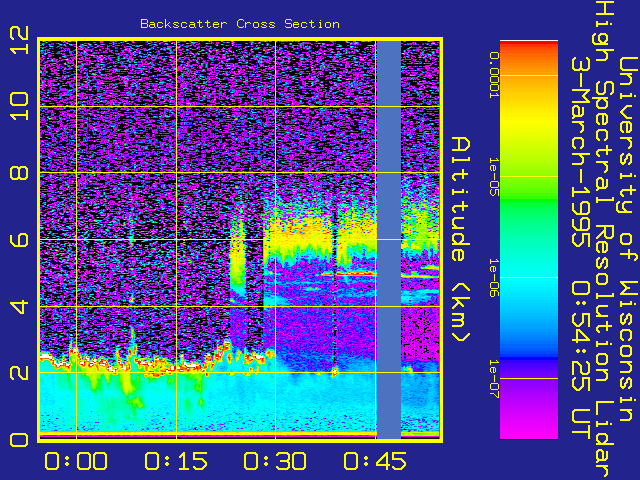This screenshot has width=640, height=480.
Task: Select the altitude axis label 0
Action: point(20,440)
